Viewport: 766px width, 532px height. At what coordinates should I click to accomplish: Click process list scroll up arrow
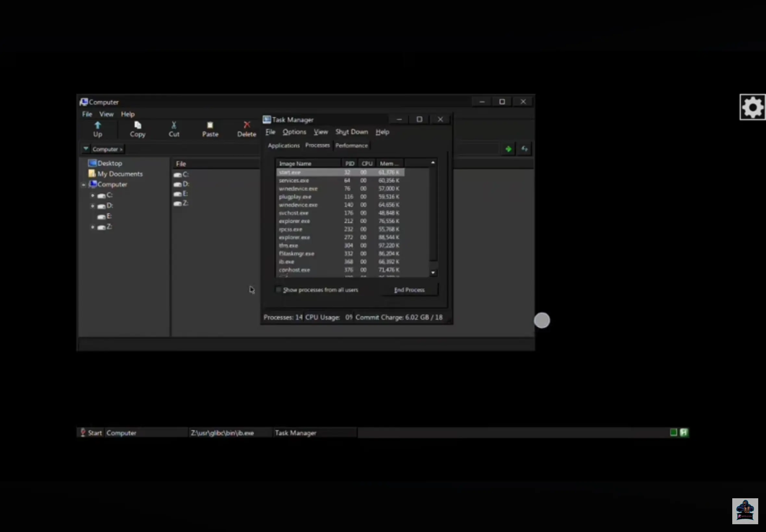[433, 163]
